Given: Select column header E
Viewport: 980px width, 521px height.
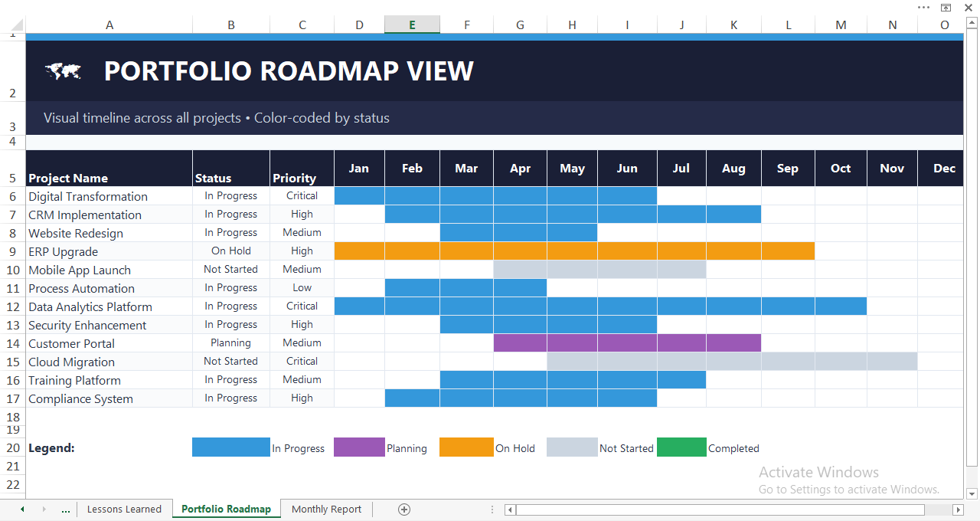Looking at the screenshot, I should click(412, 25).
